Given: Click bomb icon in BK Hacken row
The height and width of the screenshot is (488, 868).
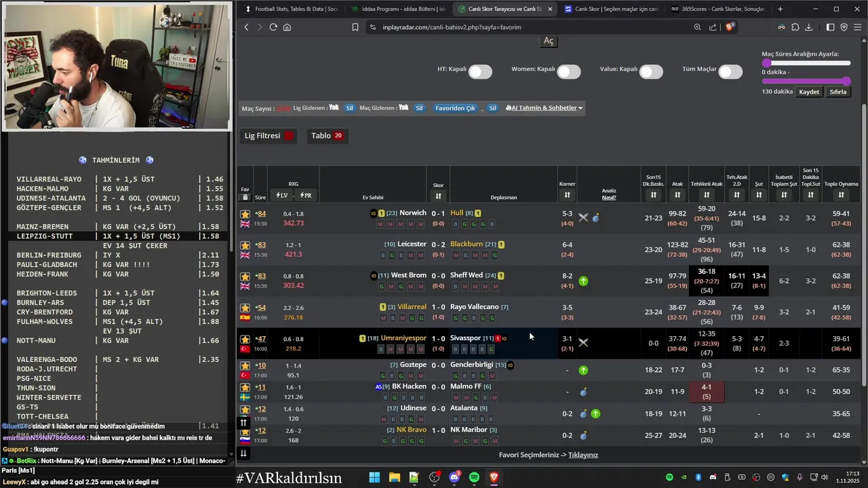Looking at the screenshot, I should coord(583,392).
